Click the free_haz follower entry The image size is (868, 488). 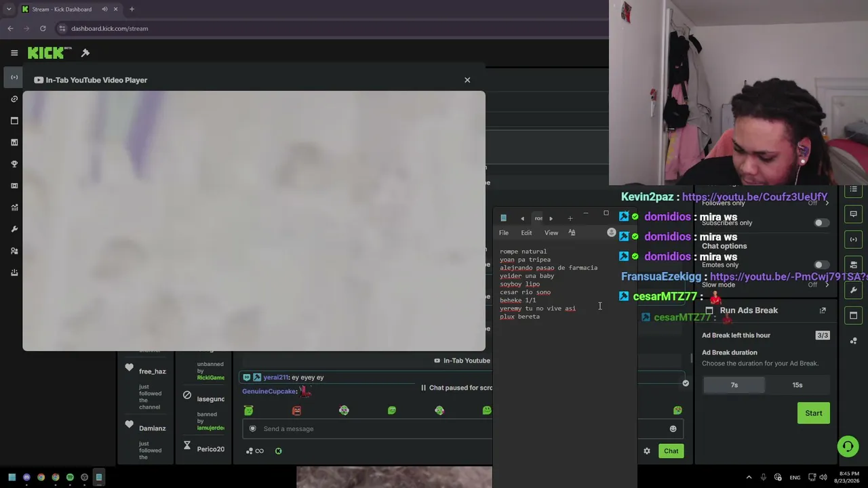click(x=153, y=371)
